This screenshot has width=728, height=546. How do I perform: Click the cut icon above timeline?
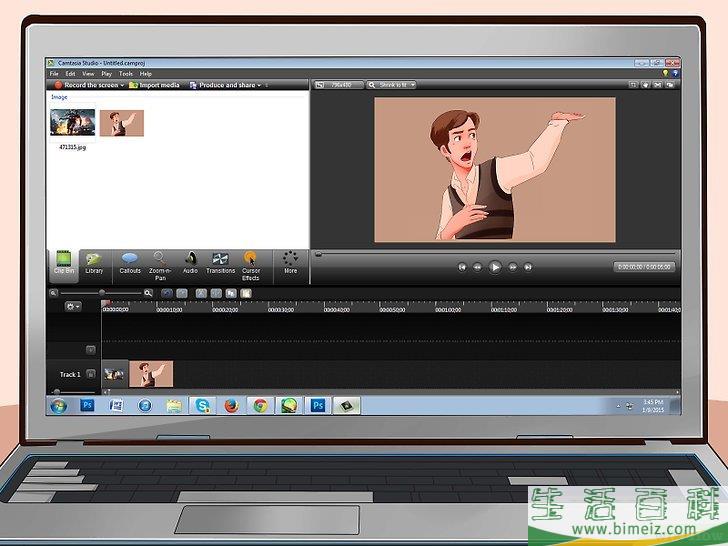(x=201, y=293)
